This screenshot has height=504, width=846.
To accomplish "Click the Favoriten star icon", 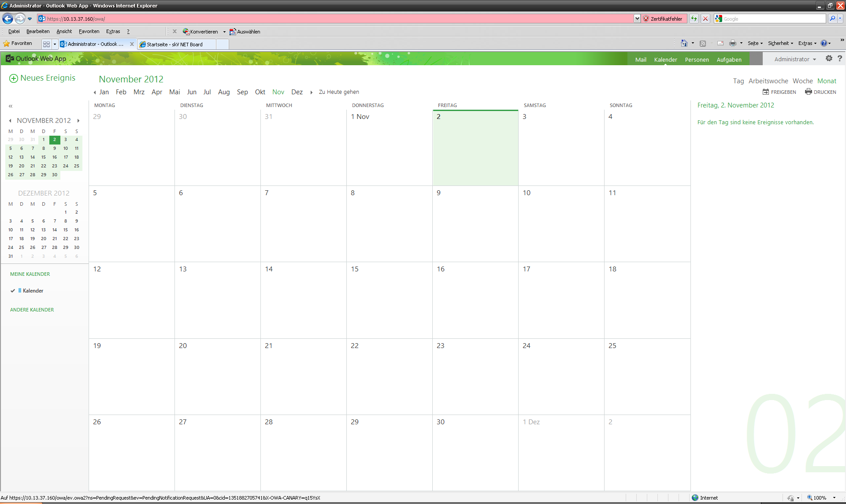I will 6,44.
